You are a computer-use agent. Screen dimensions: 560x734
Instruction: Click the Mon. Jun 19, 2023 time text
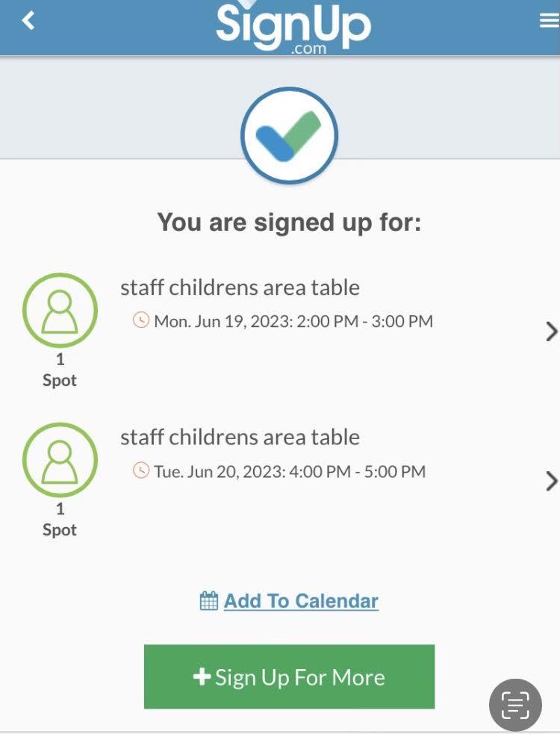(x=293, y=322)
